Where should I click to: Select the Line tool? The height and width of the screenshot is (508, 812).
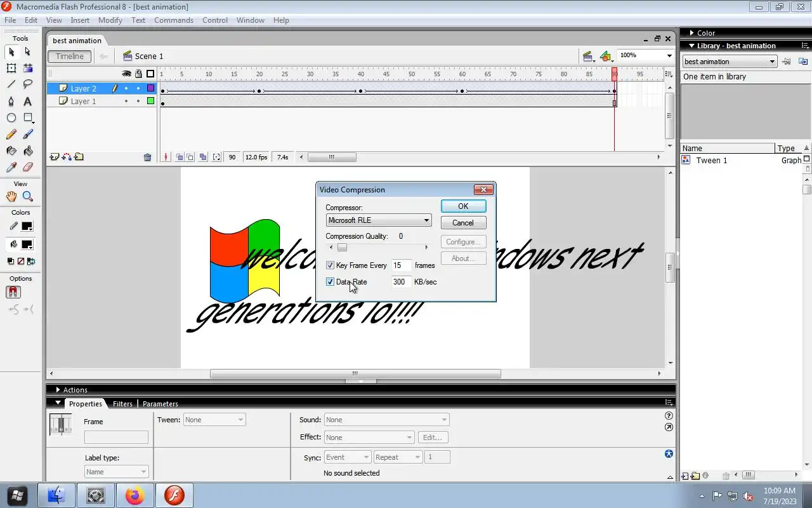point(11,84)
